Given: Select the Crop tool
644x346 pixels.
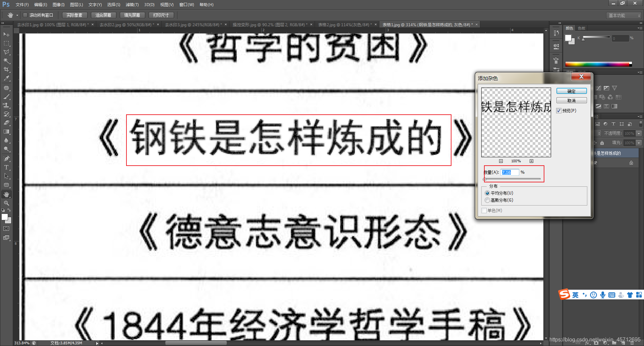Looking at the screenshot, I should (6, 69).
